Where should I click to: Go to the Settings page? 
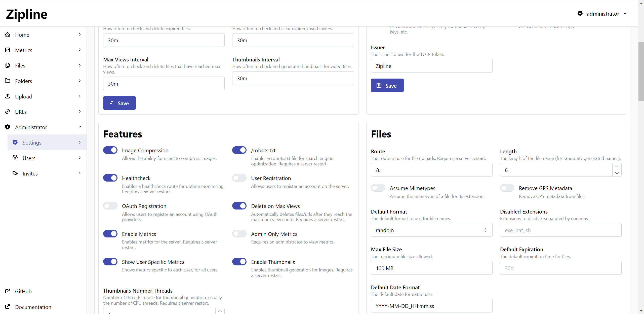pos(32,142)
